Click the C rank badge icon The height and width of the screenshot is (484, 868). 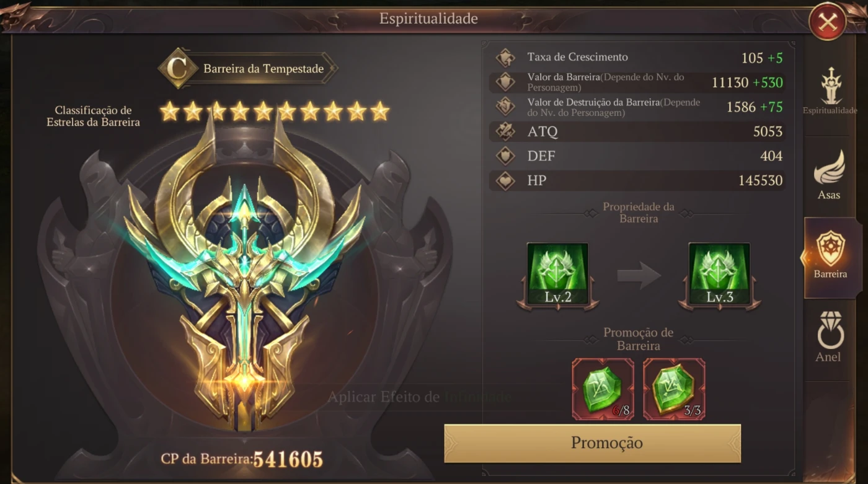click(179, 68)
